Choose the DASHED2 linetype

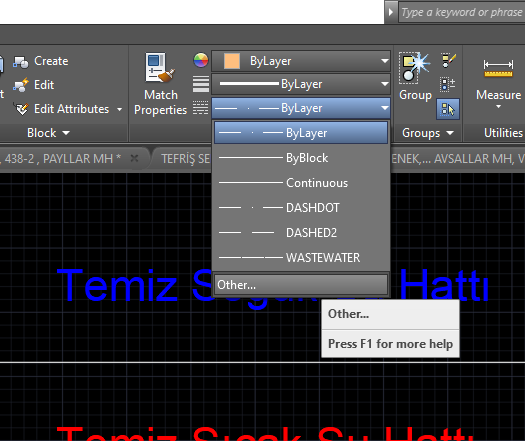pos(301,233)
